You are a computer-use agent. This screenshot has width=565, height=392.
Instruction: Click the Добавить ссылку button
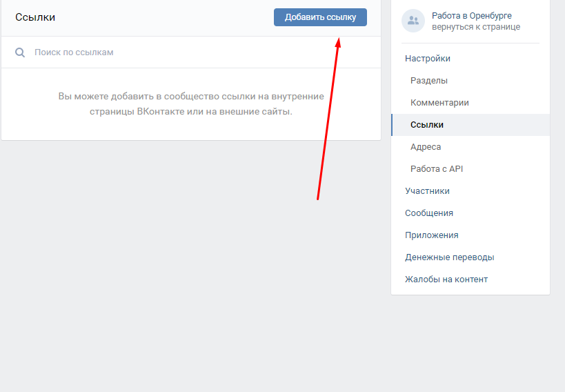pos(320,17)
